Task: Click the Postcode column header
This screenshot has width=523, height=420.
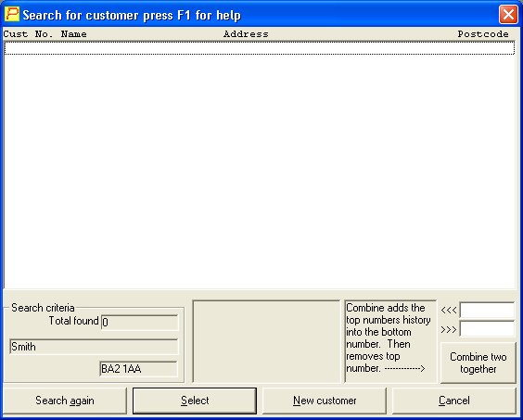Action: click(x=483, y=34)
